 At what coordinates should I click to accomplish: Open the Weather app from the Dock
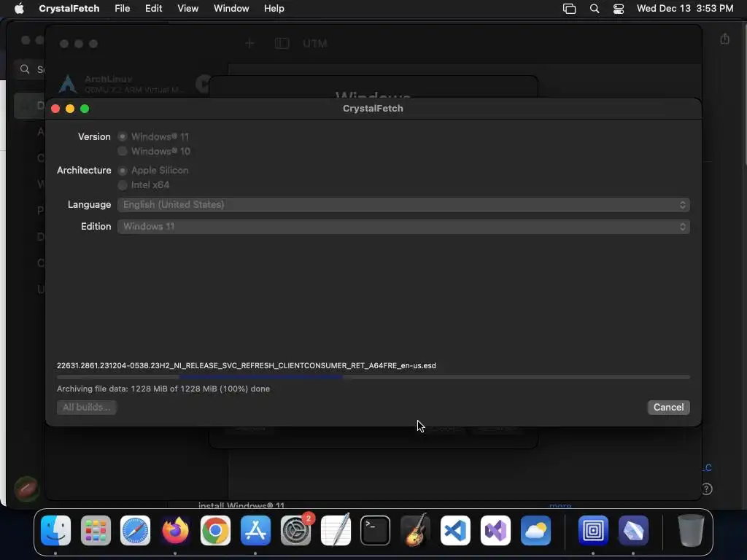(x=536, y=531)
